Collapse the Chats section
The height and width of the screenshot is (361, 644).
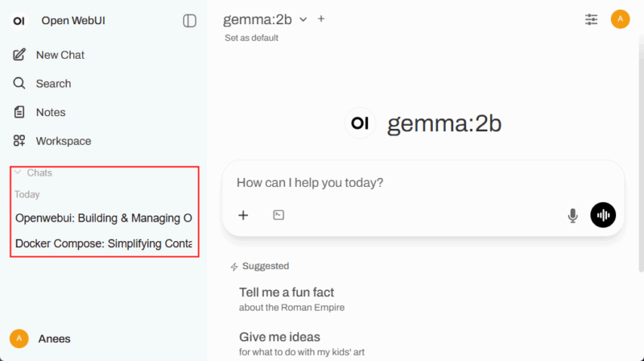click(x=34, y=172)
